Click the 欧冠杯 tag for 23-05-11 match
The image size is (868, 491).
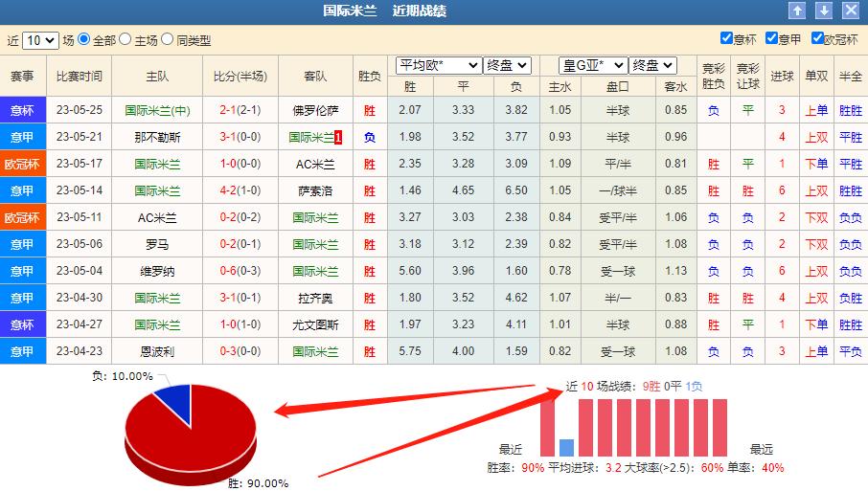[x=23, y=217]
